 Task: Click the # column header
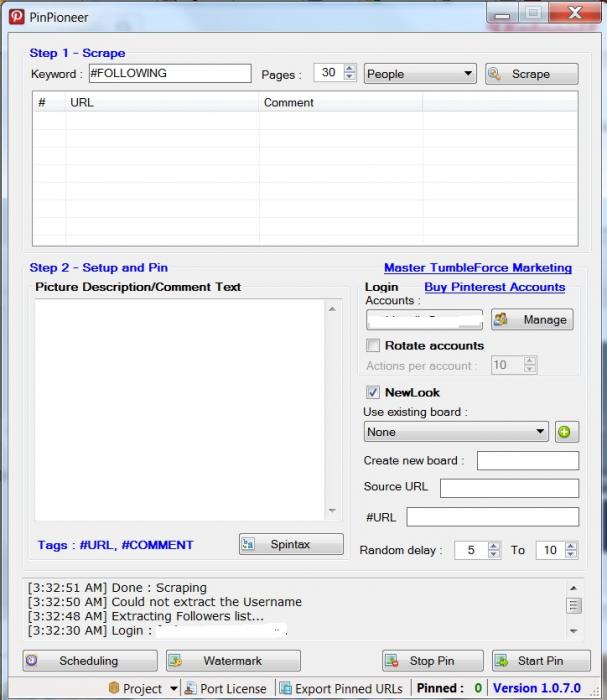pos(49,103)
